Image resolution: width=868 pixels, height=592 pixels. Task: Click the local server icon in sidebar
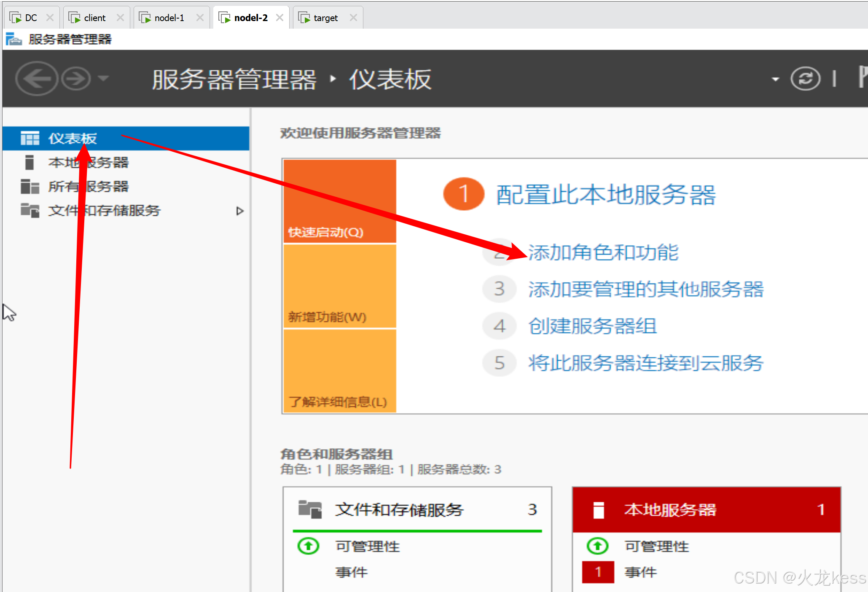(30, 163)
